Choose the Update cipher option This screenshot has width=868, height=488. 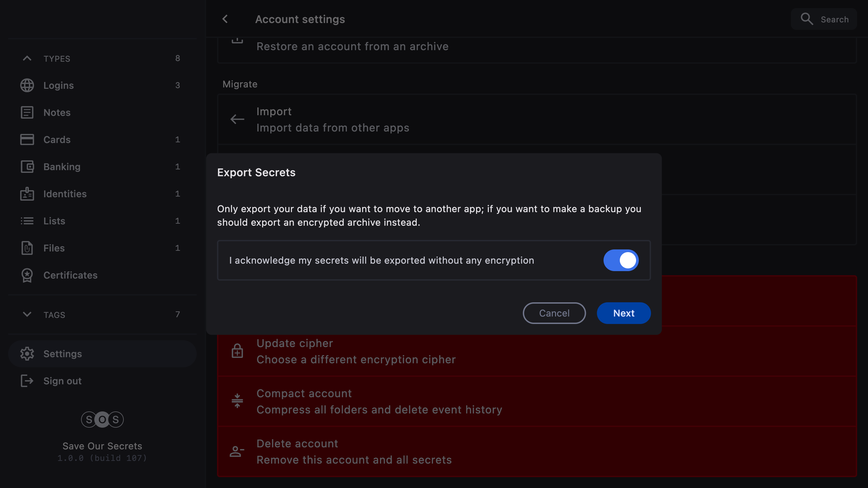356,351
